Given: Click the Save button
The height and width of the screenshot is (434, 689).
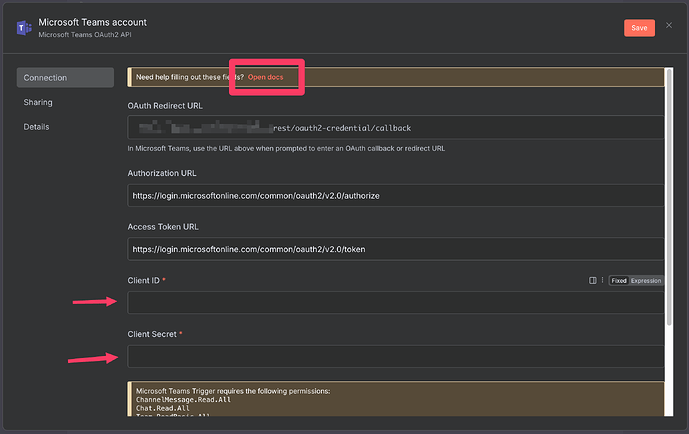Looking at the screenshot, I should pos(639,28).
